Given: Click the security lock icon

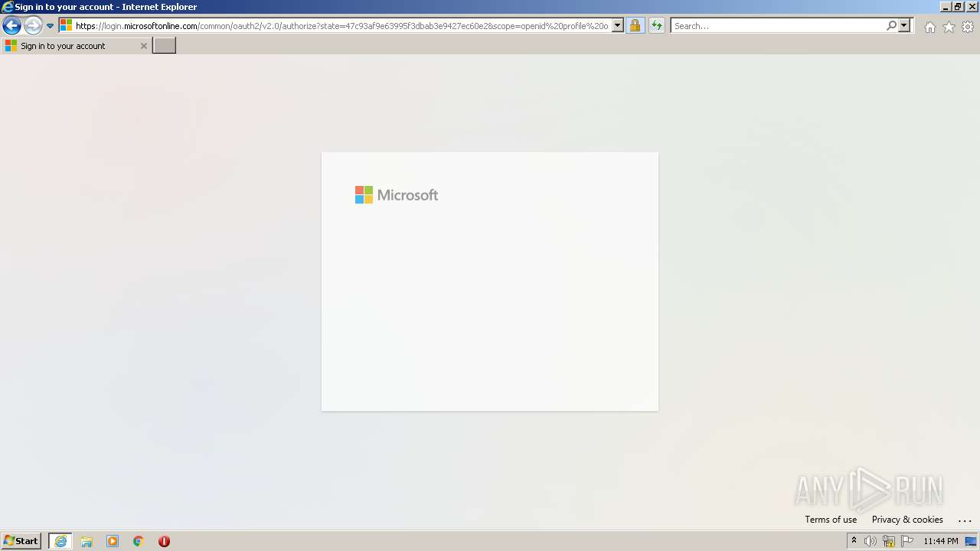Looking at the screenshot, I should click(x=635, y=26).
